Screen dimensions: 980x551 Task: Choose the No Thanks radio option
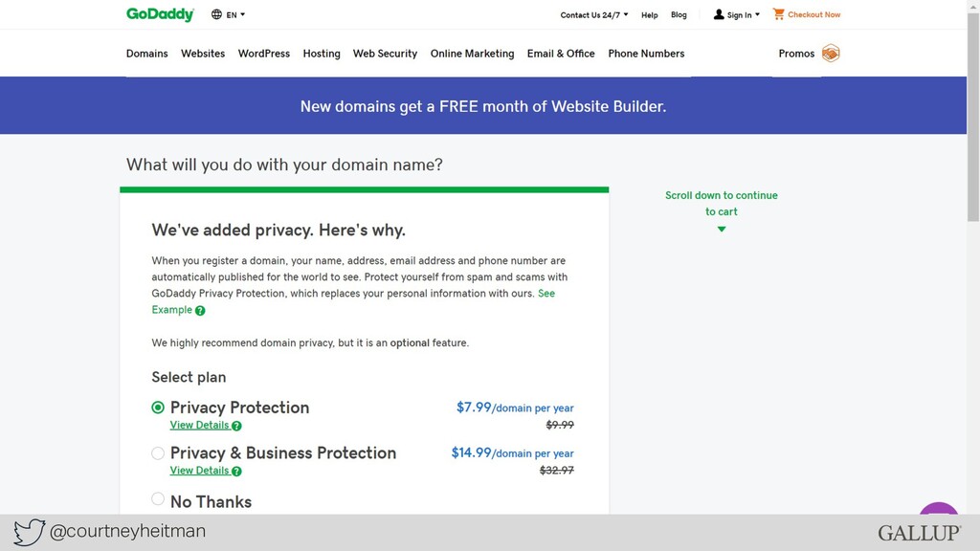pos(158,498)
